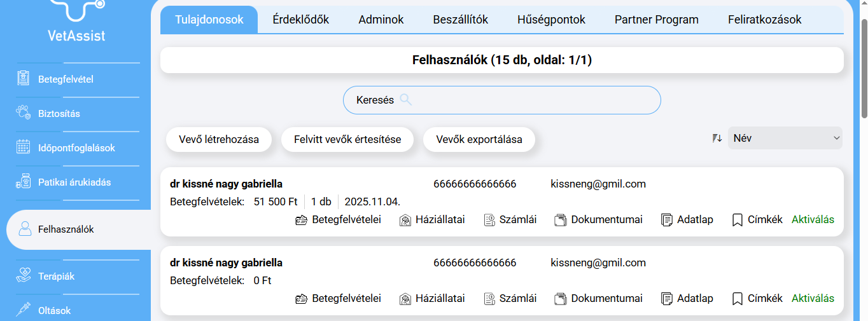Expand the Név sort dropdown
The image size is (868, 321).
coord(785,138)
